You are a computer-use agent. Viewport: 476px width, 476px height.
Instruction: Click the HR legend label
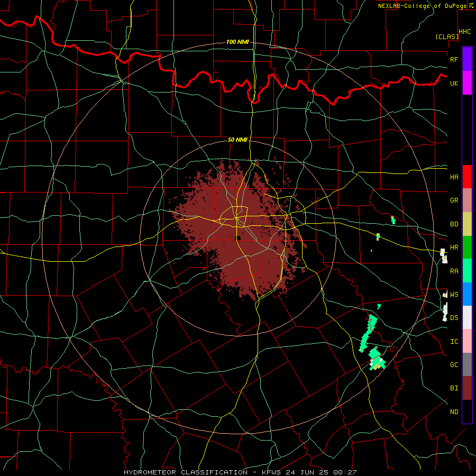tap(454, 248)
